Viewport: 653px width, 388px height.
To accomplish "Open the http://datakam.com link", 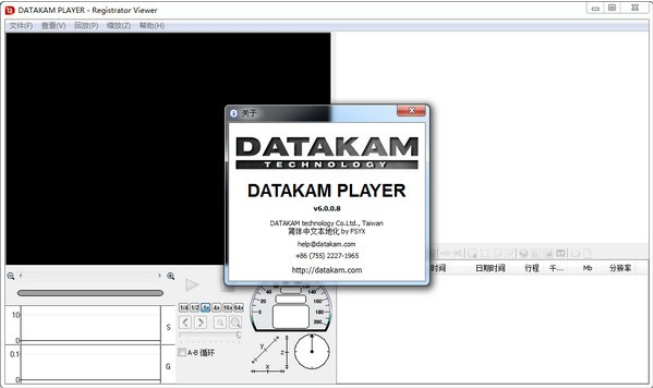I will 326,270.
